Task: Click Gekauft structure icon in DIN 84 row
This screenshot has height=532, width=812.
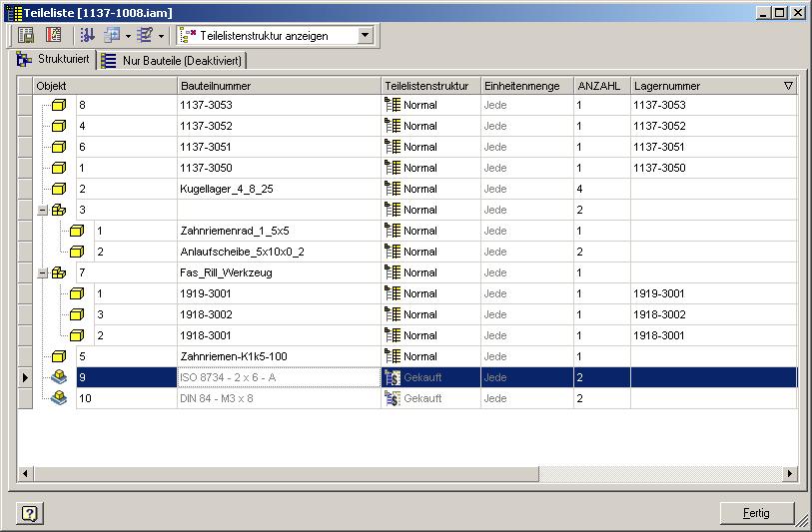Action: pyautogui.click(x=393, y=398)
